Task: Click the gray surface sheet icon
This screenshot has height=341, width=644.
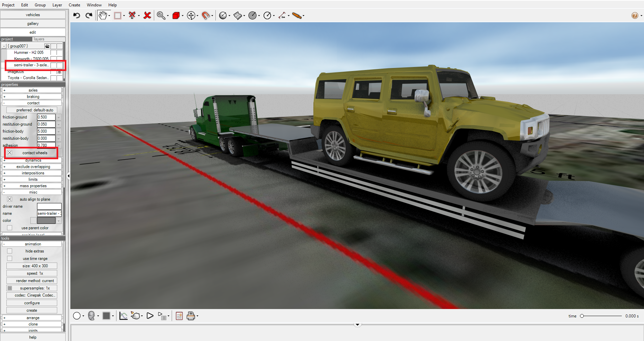Action: [x=238, y=15]
